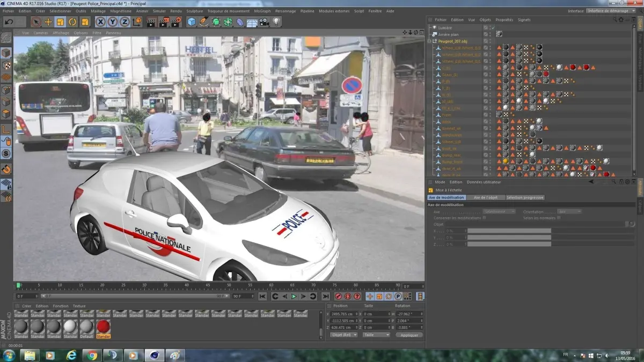The height and width of the screenshot is (362, 644).
Task: Click the red keyframe help question icon
Action: pos(357,297)
